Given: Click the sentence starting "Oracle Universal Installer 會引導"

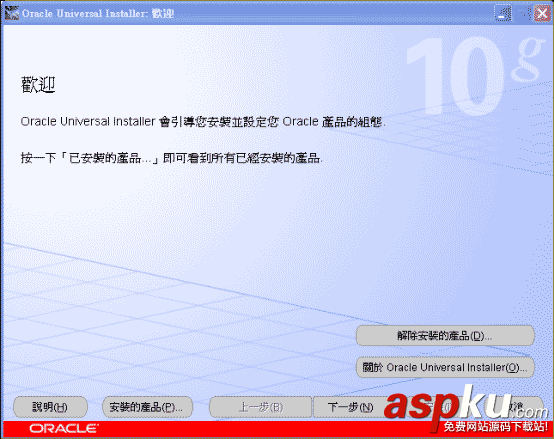Looking at the screenshot, I should (x=203, y=121).
